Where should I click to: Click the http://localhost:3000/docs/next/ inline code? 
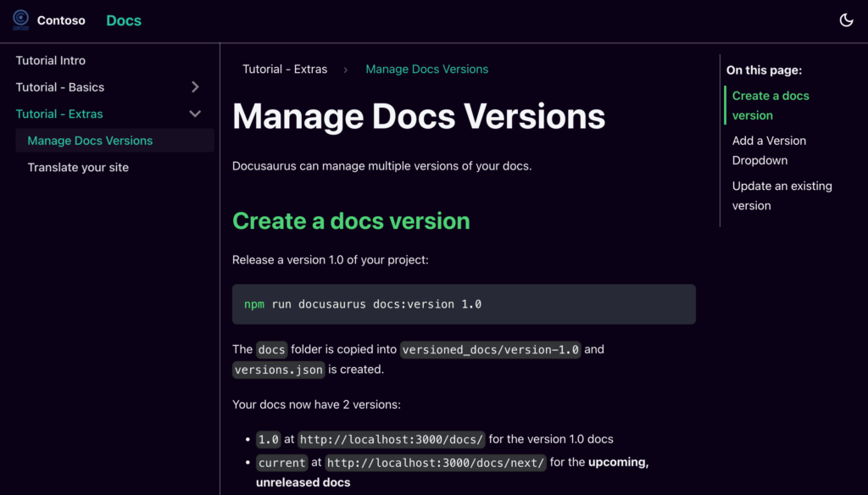coord(436,463)
